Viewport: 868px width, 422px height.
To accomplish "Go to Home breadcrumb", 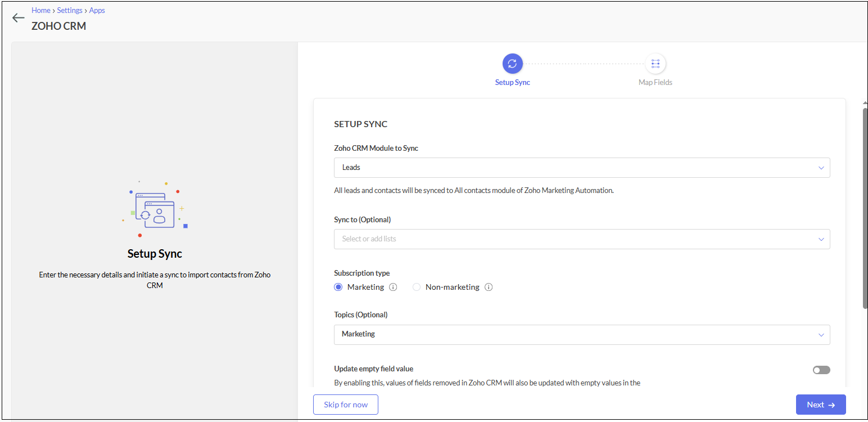I will 41,10.
